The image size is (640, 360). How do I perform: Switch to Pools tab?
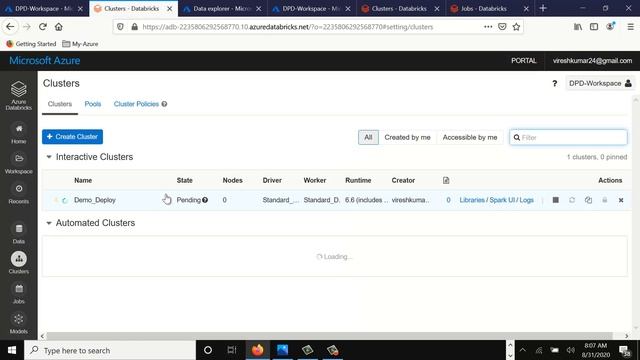pos(93,104)
